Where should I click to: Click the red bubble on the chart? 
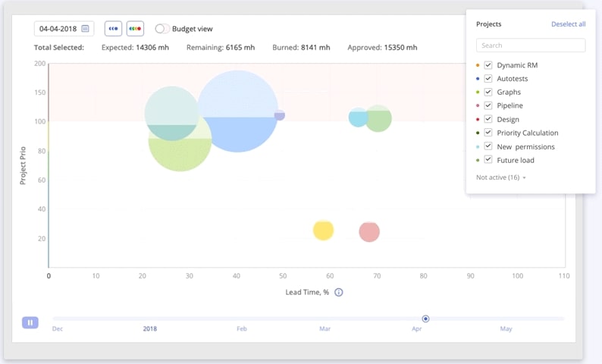pyautogui.click(x=369, y=232)
